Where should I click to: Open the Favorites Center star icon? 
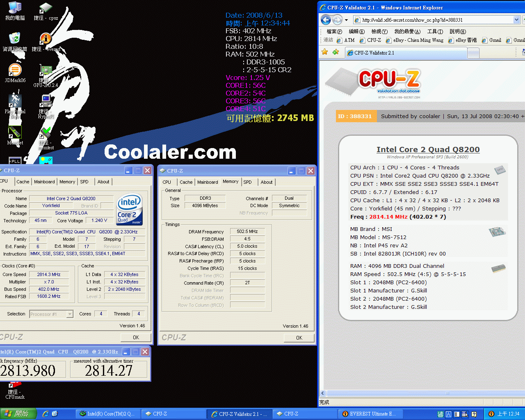pos(325,52)
